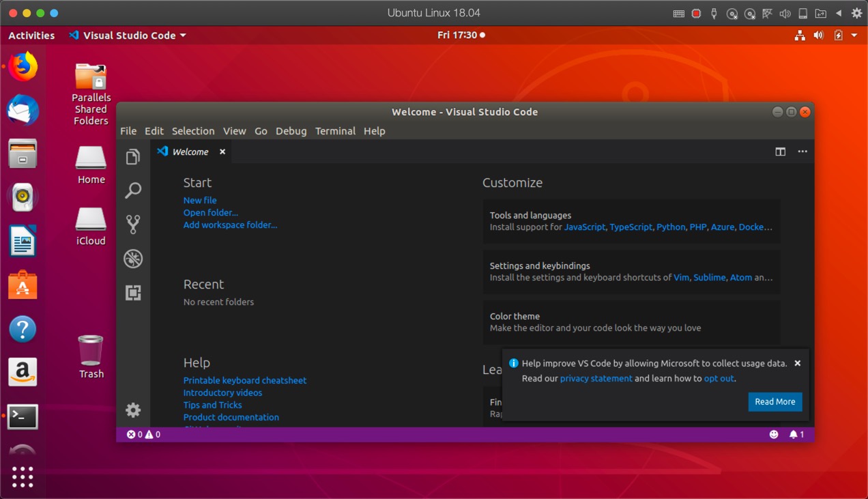The image size is (868, 499).
Task: Select the Parallels Shared Folders desktop icon
Action: (x=91, y=94)
